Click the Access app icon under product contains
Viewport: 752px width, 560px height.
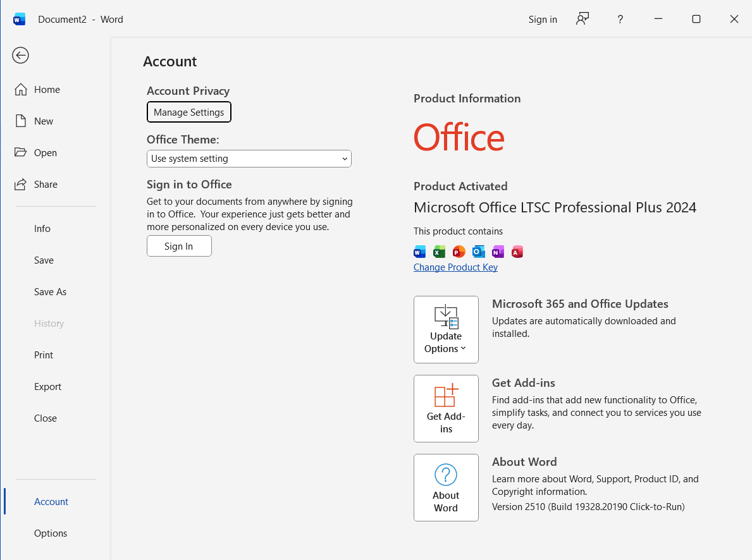tap(517, 252)
